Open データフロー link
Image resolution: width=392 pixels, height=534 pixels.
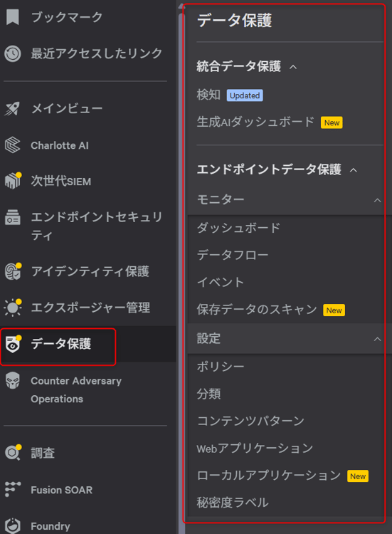point(233,255)
